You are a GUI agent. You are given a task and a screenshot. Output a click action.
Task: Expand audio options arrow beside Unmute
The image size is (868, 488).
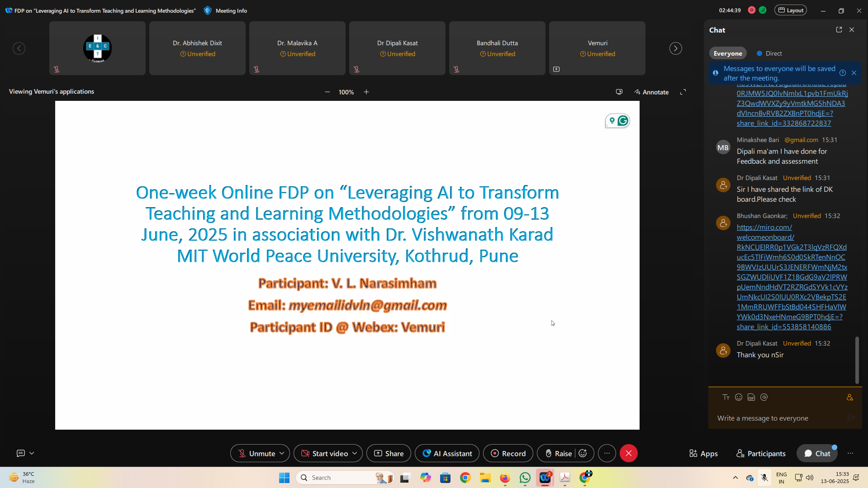[x=282, y=453]
